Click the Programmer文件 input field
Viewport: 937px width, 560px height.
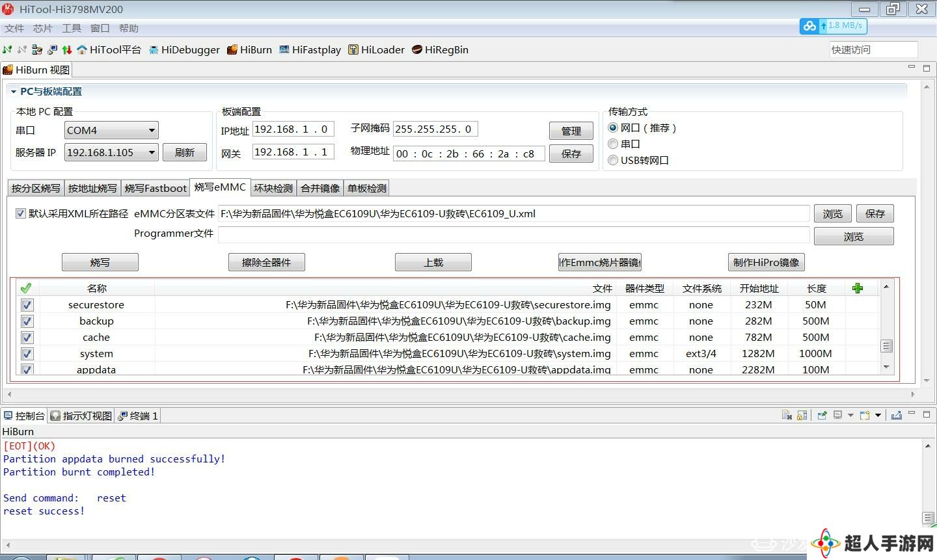pyautogui.click(x=514, y=235)
